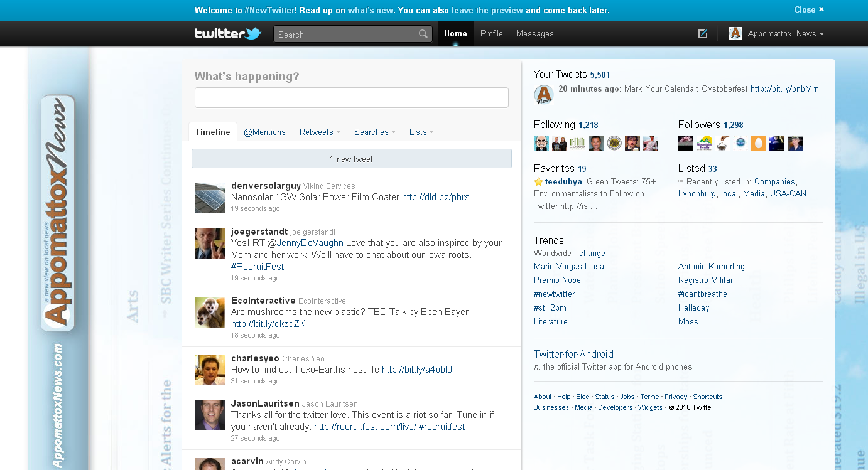This screenshot has width=868, height=470.
Task: Open the Your Tweets 5,501 count link
Action: tap(600, 75)
